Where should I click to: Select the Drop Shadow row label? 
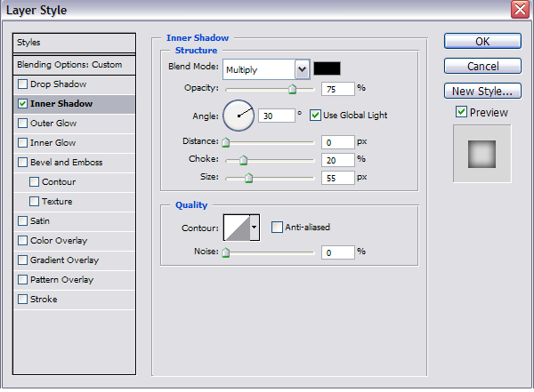(58, 84)
